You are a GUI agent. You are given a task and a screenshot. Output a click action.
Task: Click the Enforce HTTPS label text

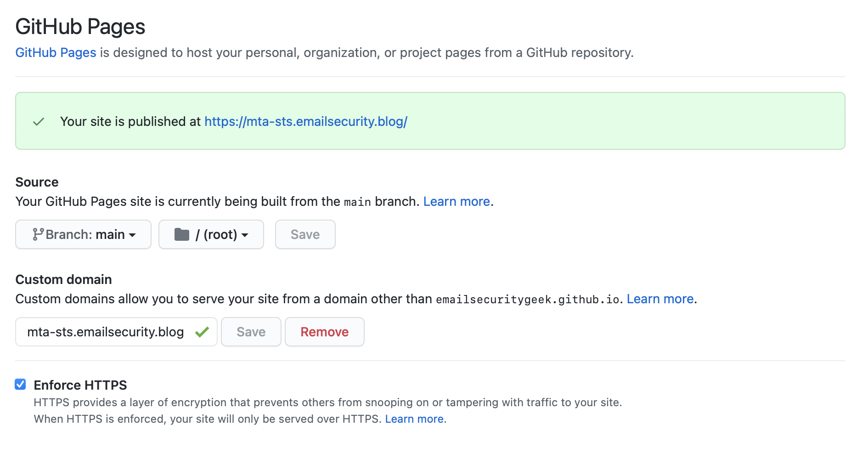tap(80, 385)
